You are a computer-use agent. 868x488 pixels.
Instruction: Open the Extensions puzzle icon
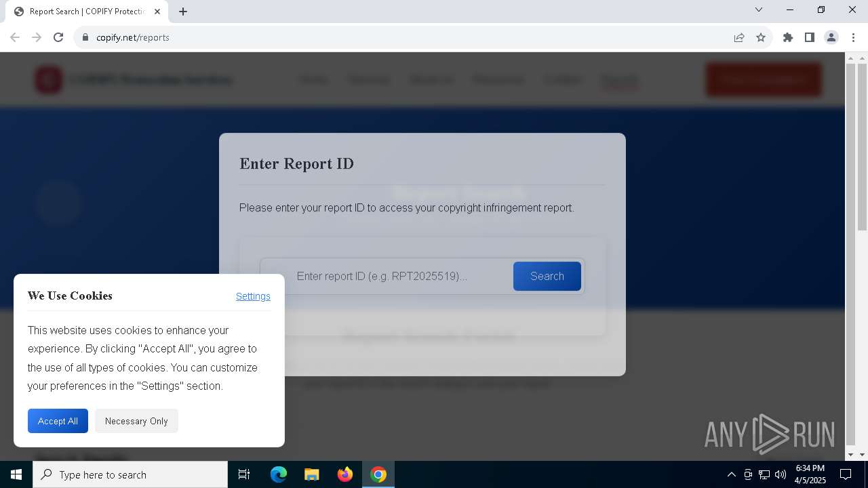pos(788,37)
